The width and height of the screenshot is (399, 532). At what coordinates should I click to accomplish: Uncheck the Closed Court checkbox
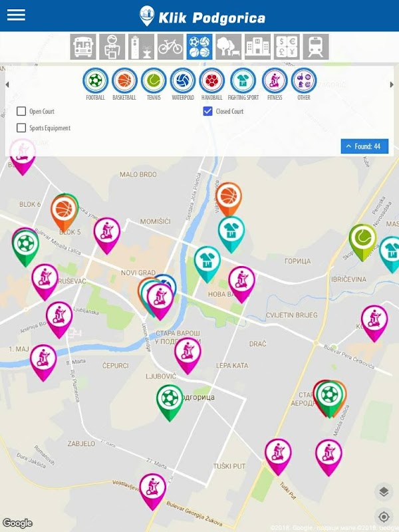207,111
